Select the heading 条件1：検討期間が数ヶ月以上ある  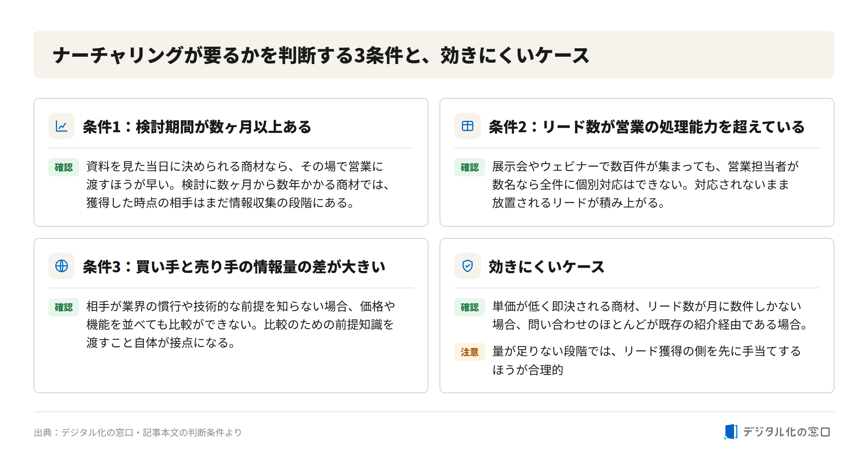pos(197,127)
